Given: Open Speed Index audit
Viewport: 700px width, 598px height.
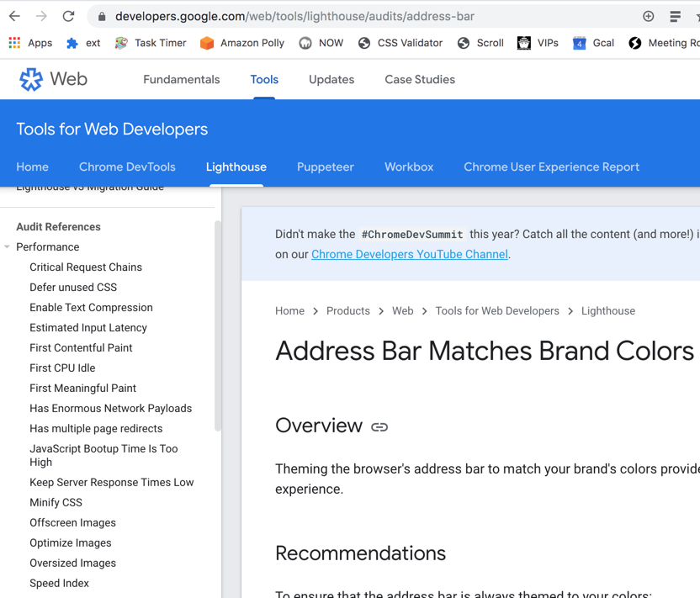Looking at the screenshot, I should point(60,583).
